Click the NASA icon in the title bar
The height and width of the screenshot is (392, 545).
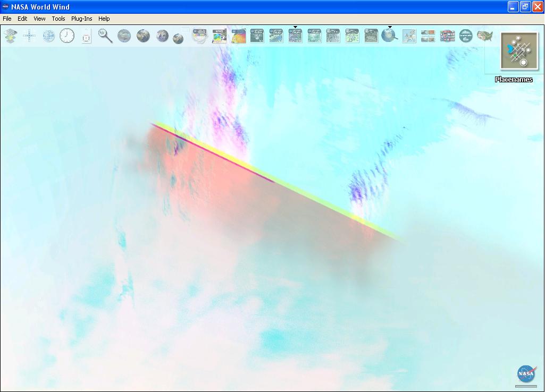click(x=5, y=6)
